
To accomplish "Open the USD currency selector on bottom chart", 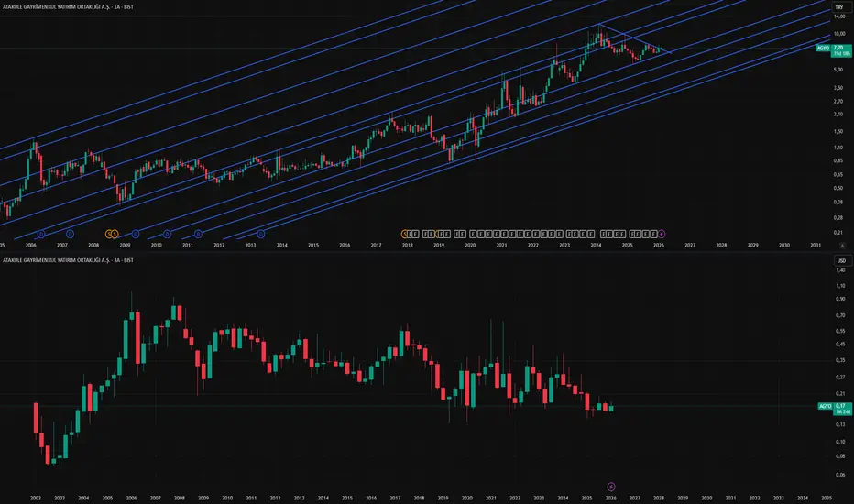I will click(x=841, y=260).
